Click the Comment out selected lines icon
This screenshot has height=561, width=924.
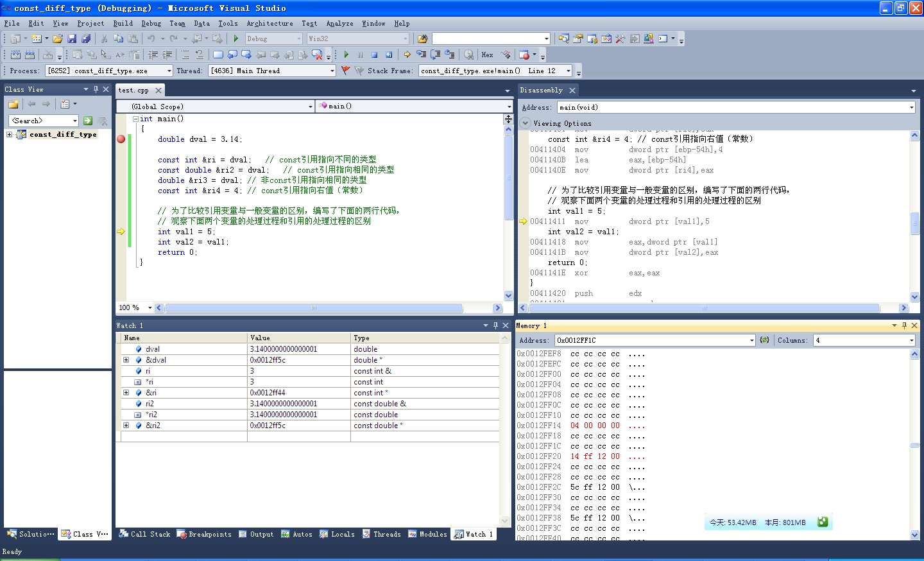tap(185, 55)
